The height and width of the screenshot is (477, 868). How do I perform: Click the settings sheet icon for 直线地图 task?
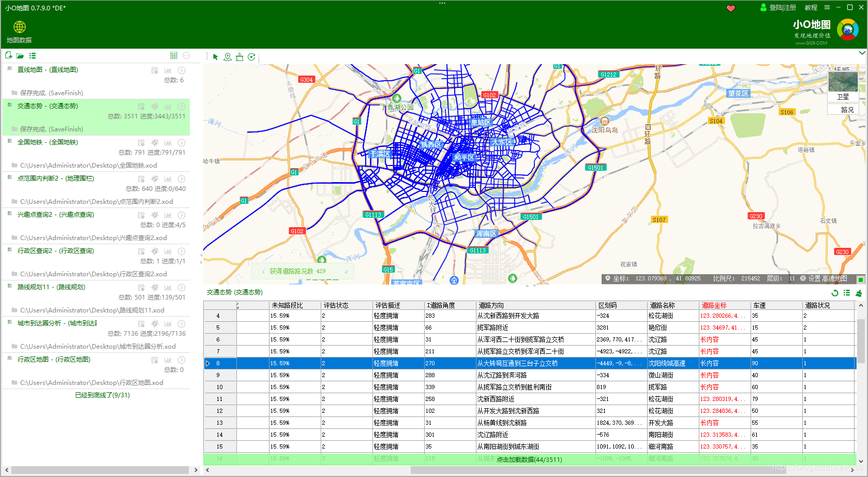click(x=155, y=70)
